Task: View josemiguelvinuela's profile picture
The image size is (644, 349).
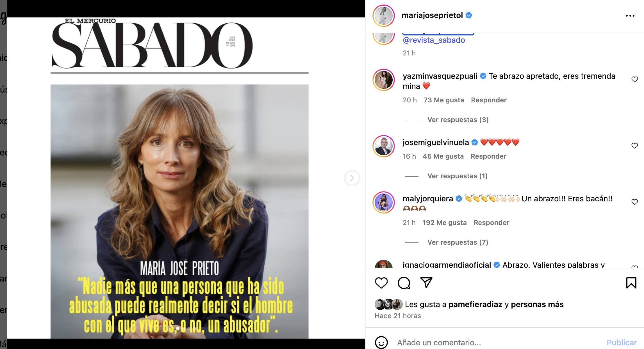Action: pyautogui.click(x=384, y=146)
